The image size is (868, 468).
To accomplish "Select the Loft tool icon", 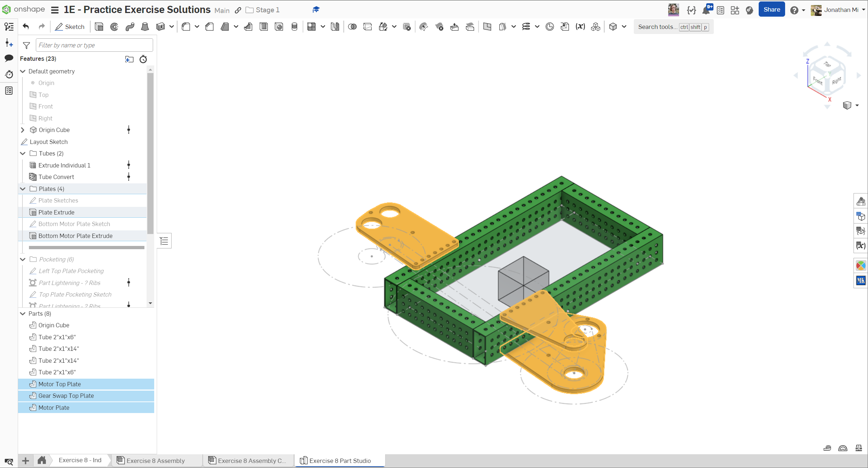I will (145, 27).
